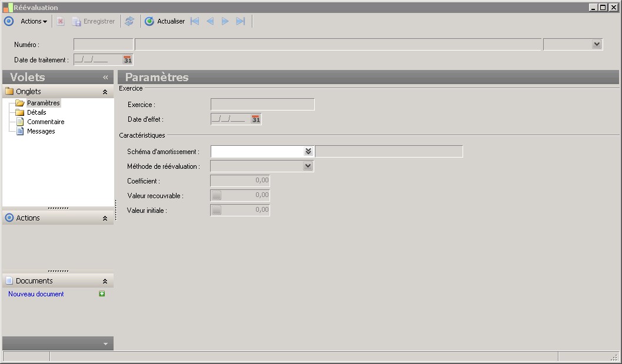The height and width of the screenshot is (364, 622).
Task: Click the grip above Actions panel section
Action: tap(58, 208)
